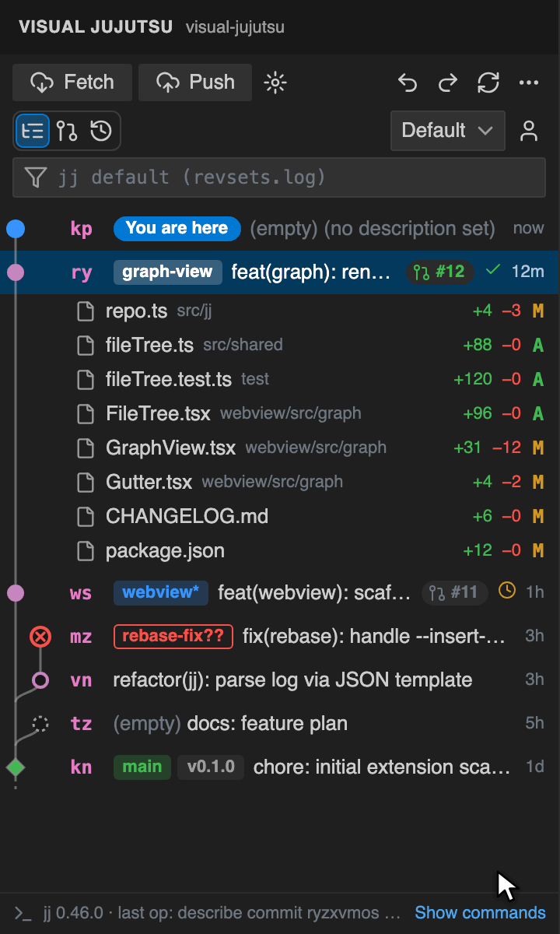560x934 pixels.
Task: Switch to the tree graph view
Action: pos(33,131)
